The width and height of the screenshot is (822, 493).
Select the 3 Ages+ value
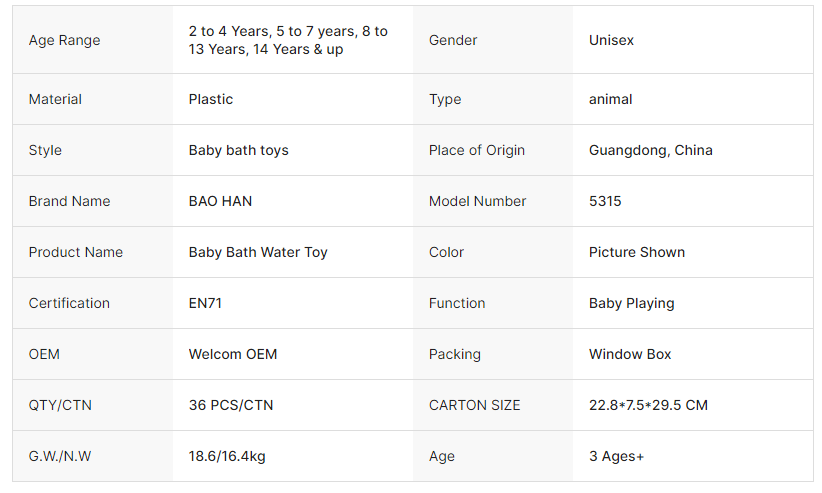click(616, 456)
